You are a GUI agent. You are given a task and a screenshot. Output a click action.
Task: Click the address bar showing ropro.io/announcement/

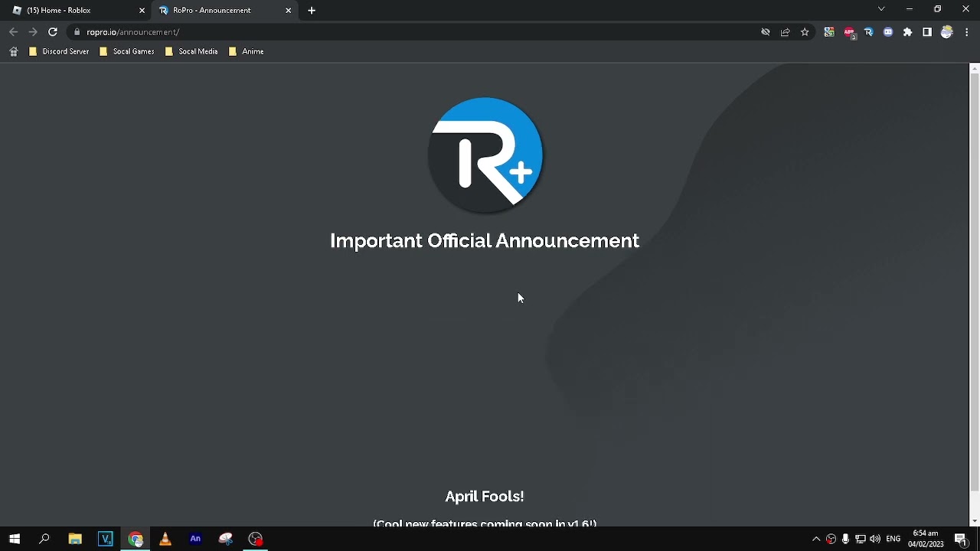point(413,32)
